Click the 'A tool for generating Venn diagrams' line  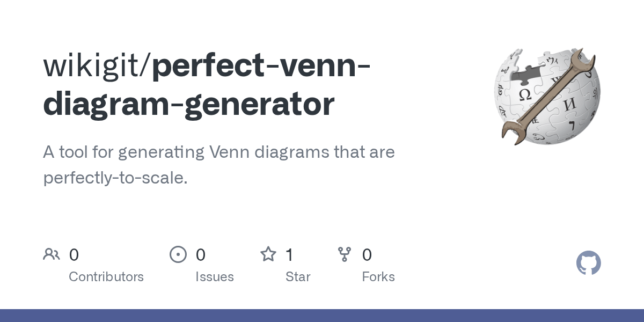click(x=219, y=152)
